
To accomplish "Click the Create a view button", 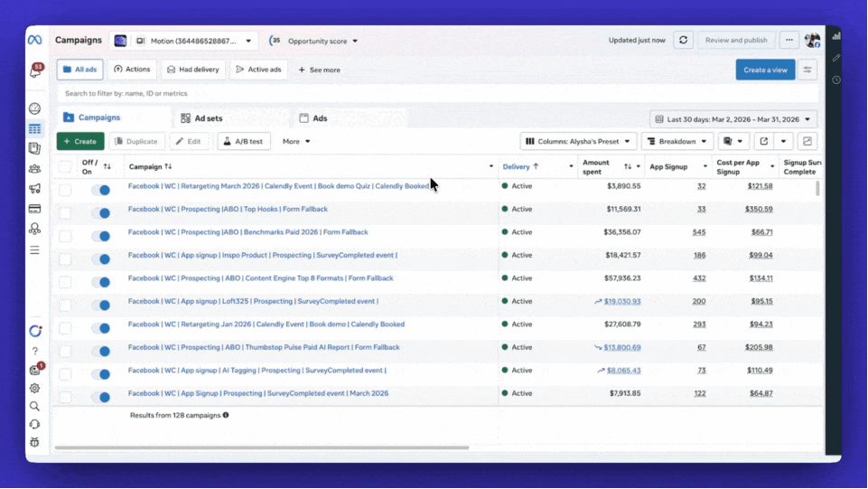I will (765, 70).
